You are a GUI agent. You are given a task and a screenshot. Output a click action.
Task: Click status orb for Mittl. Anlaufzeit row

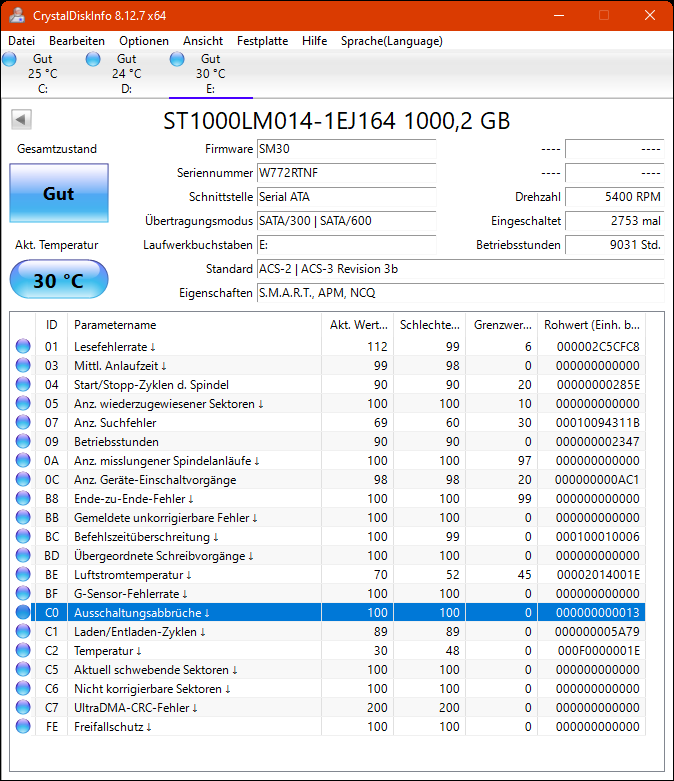[23, 365]
